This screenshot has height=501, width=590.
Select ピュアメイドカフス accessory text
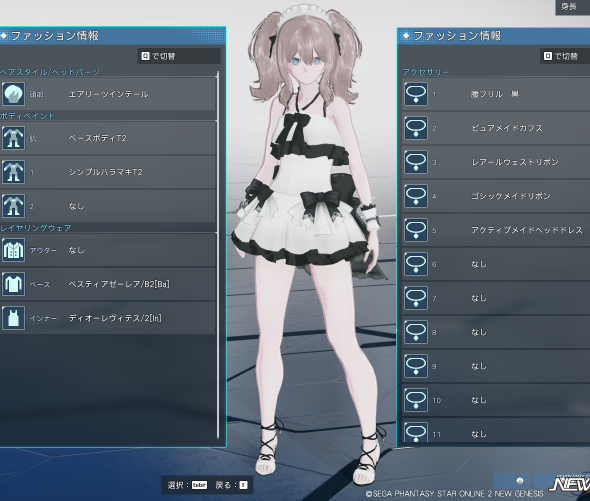point(507,128)
